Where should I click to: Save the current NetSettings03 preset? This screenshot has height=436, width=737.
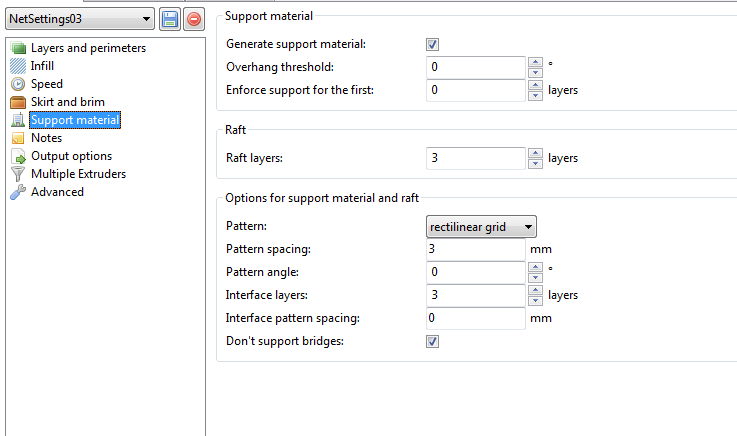coord(170,19)
